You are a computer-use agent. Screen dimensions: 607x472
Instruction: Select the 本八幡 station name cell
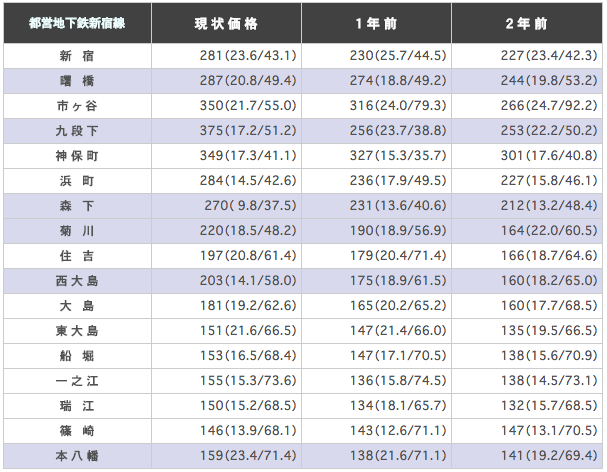pyautogui.click(x=77, y=456)
